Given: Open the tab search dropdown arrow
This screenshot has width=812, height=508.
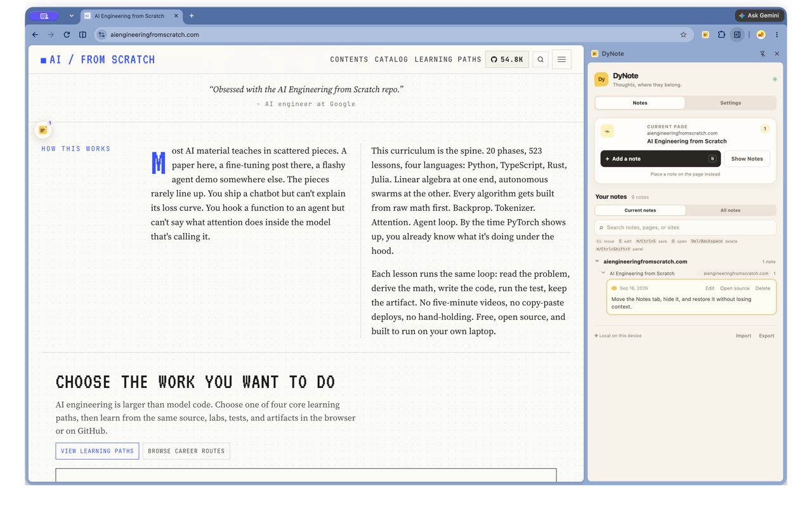Looking at the screenshot, I should [x=72, y=16].
